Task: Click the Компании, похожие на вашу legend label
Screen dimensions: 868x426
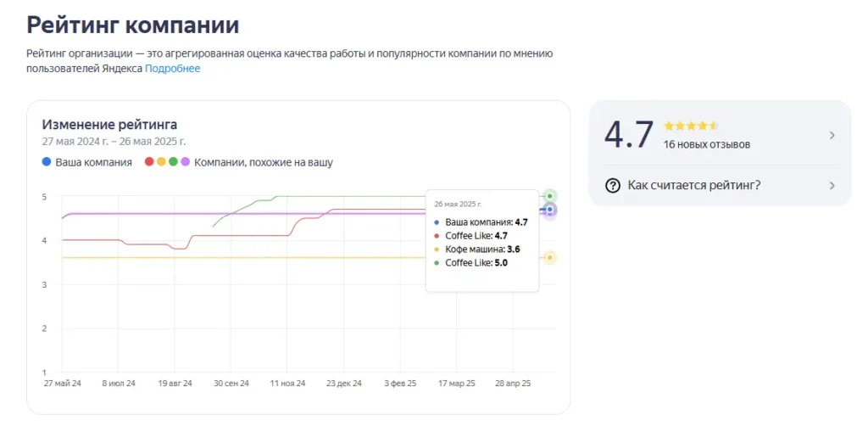Action: click(264, 163)
